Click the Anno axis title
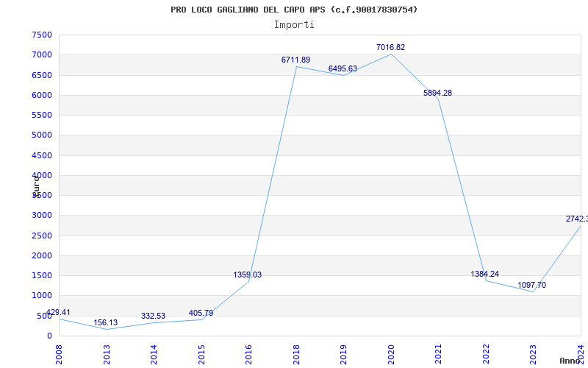588x368 pixels. tap(570, 361)
